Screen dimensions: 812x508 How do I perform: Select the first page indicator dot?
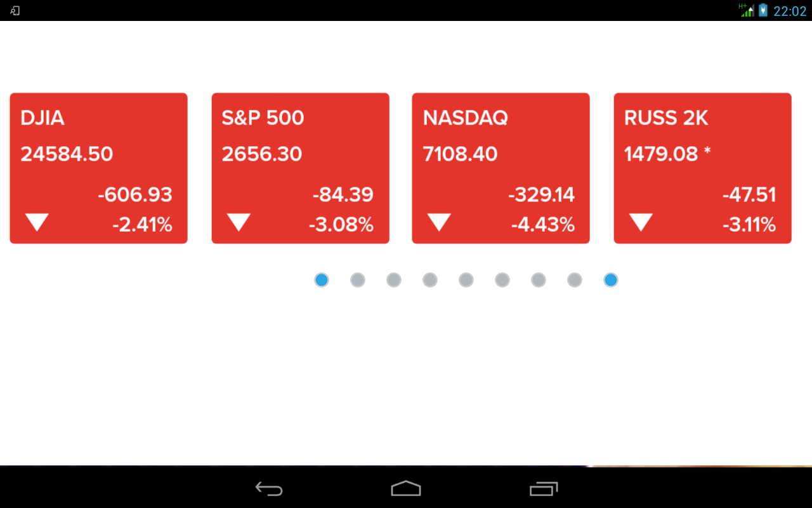322,280
